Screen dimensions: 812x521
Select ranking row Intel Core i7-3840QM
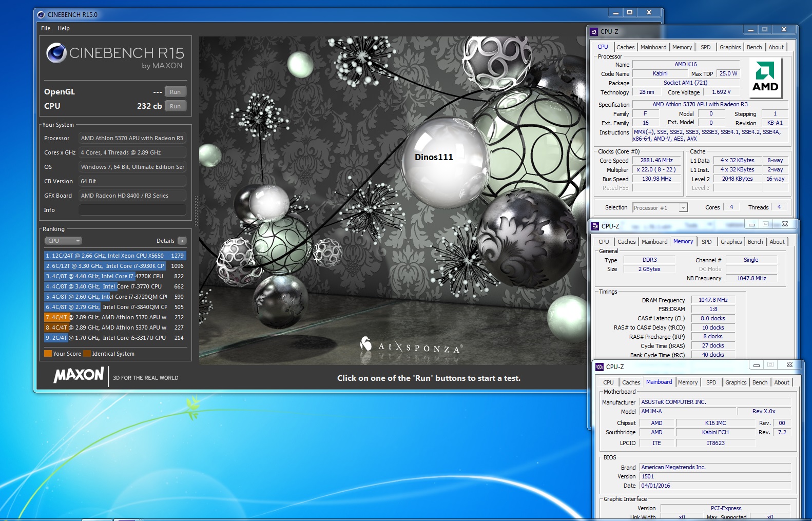115,307
